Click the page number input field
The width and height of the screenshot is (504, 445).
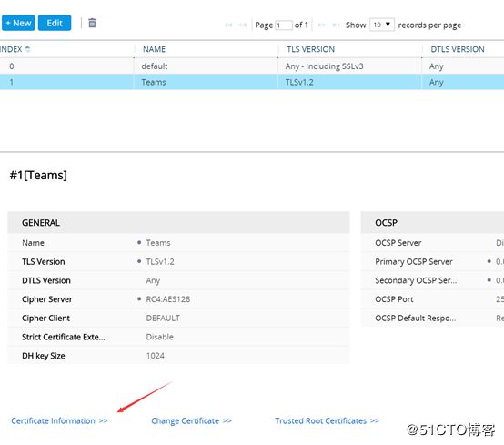click(284, 25)
